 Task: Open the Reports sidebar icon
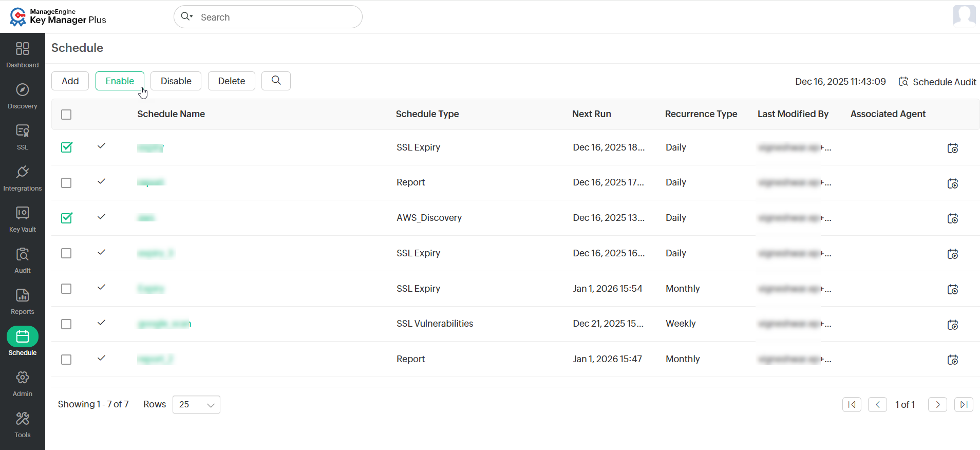pos(22,295)
